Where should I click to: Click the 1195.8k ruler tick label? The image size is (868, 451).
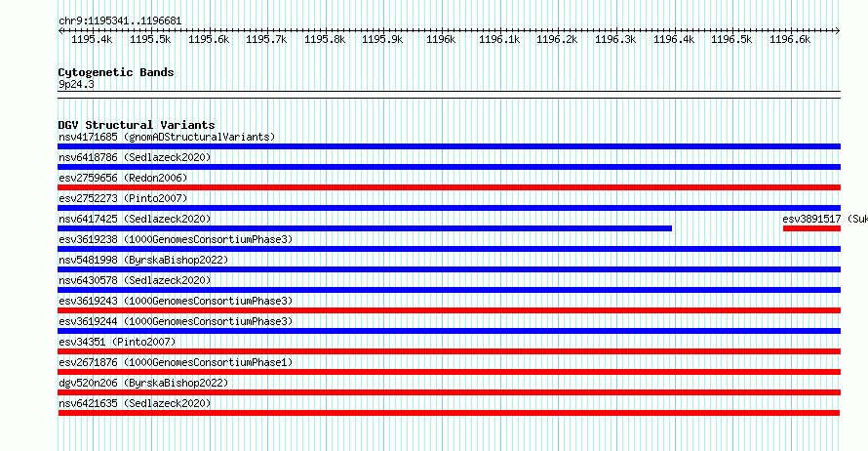[325, 39]
